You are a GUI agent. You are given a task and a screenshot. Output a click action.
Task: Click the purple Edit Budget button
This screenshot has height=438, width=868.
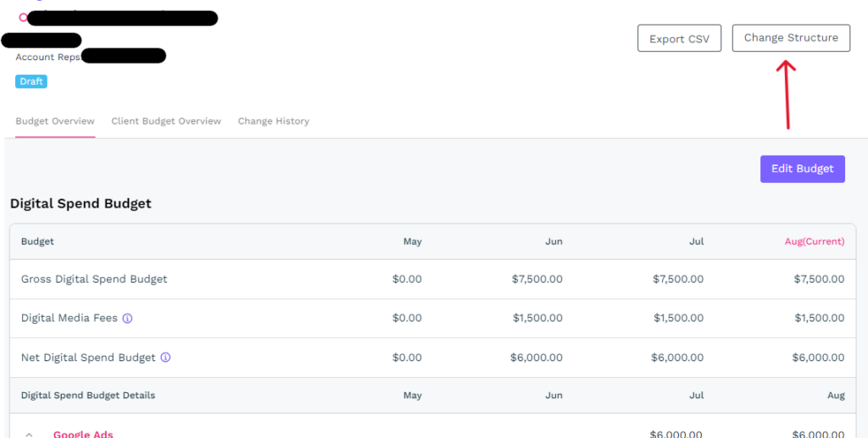tap(802, 169)
